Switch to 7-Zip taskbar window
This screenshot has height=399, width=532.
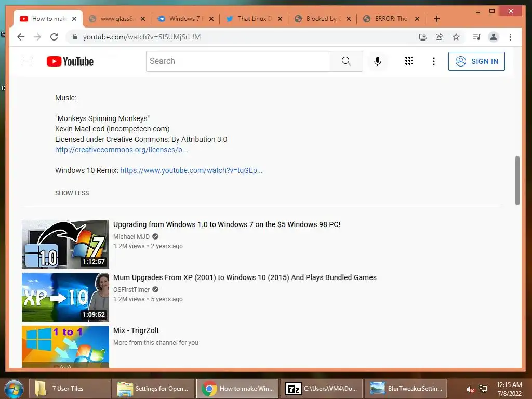(x=322, y=389)
